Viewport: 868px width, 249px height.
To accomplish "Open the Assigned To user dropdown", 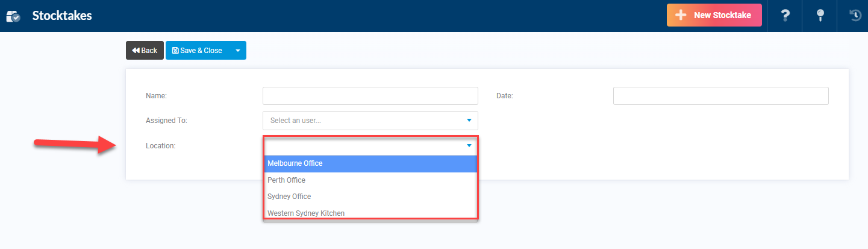I will [x=370, y=121].
